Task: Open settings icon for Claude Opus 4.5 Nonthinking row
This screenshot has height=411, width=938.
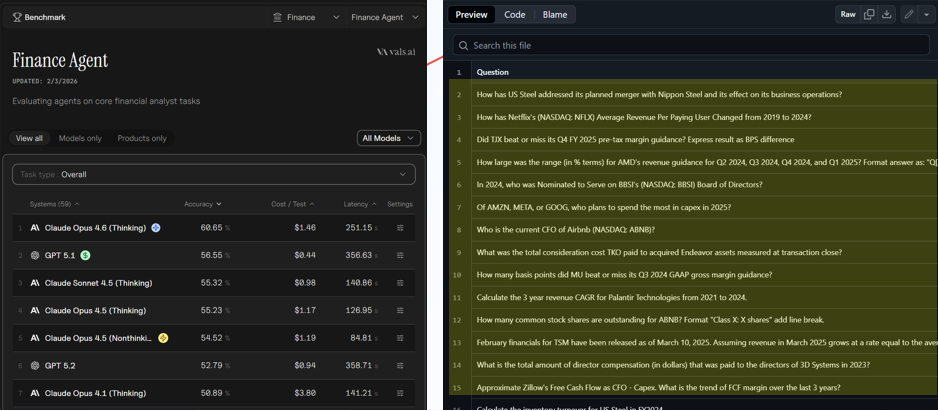Action: tap(400, 338)
